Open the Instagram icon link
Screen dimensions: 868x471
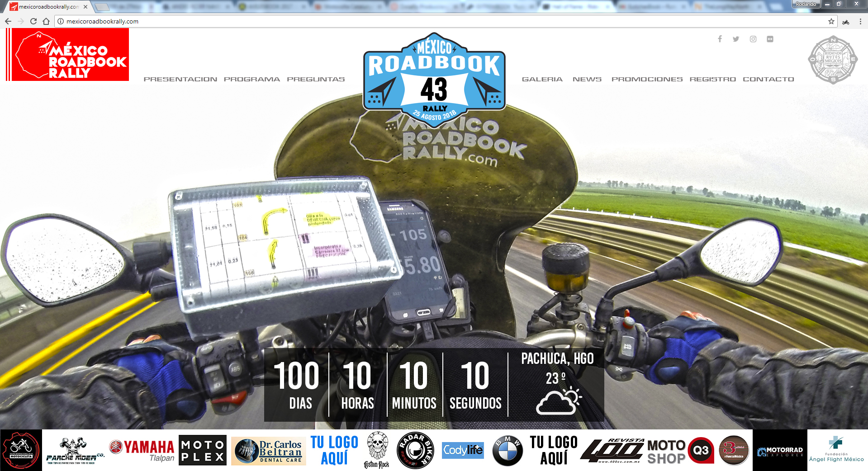point(753,39)
